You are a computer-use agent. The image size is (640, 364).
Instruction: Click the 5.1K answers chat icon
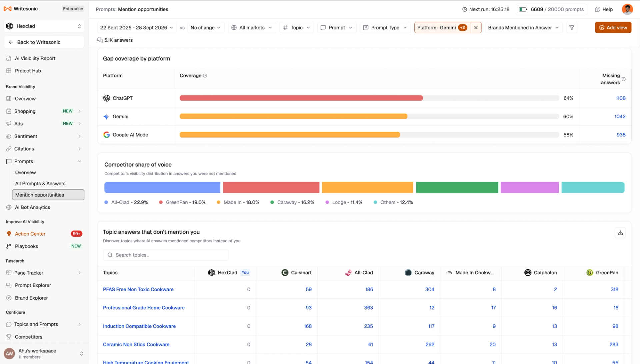click(100, 40)
